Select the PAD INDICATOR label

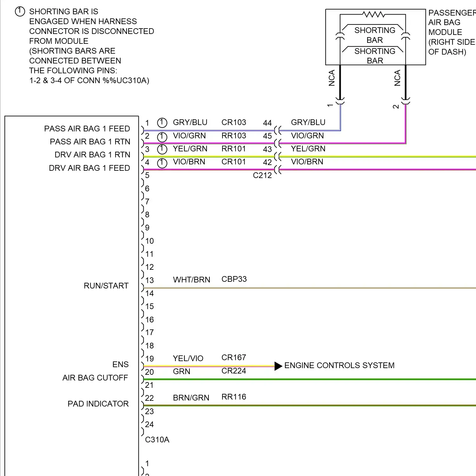[x=98, y=404]
